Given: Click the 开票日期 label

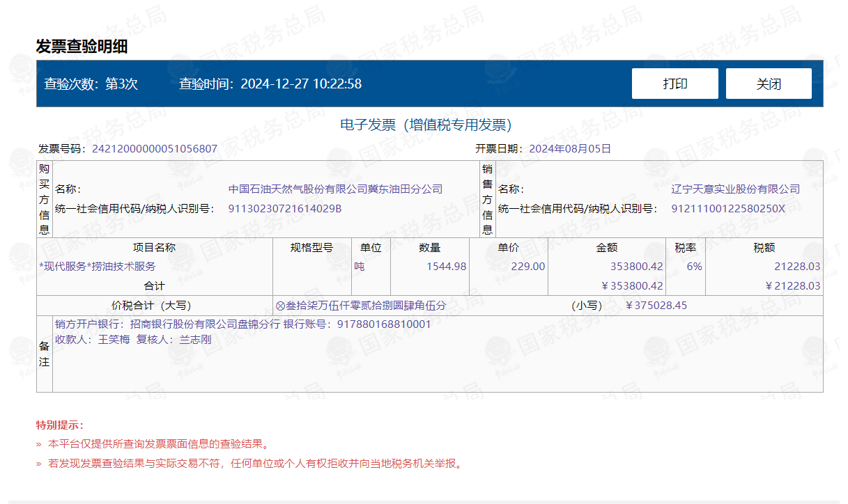Looking at the screenshot, I should (500, 148).
